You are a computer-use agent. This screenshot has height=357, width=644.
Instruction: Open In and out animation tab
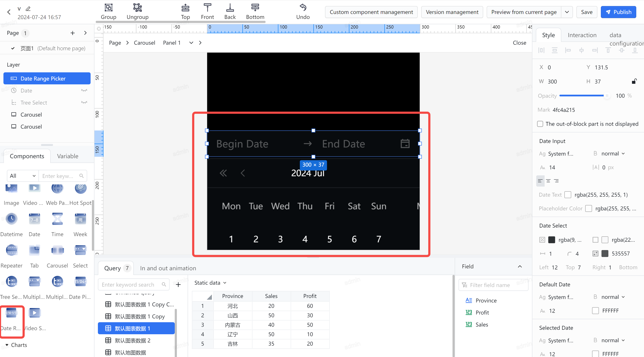(168, 268)
